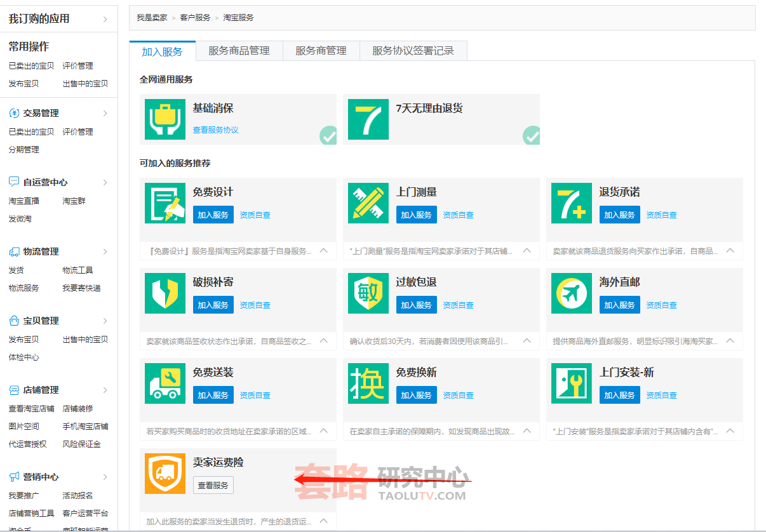This screenshot has height=532, width=766.
Task: Click 客户服务 breadcrumb link
Action: coord(195,18)
